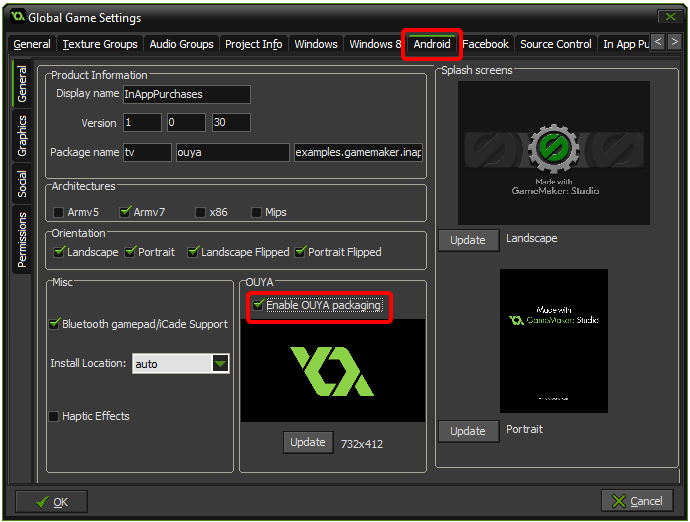Select the Android tab
The width and height of the screenshot is (690, 522).
[432, 44]
